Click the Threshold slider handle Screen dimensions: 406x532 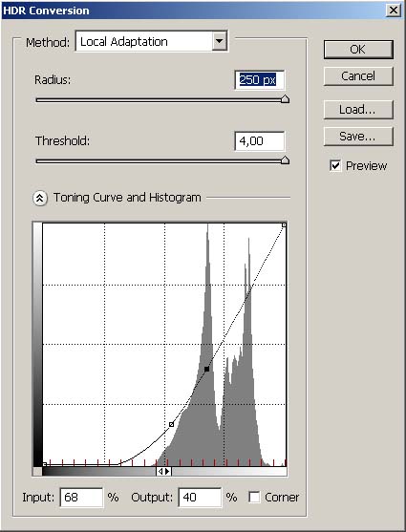click(x=285, y=160)
